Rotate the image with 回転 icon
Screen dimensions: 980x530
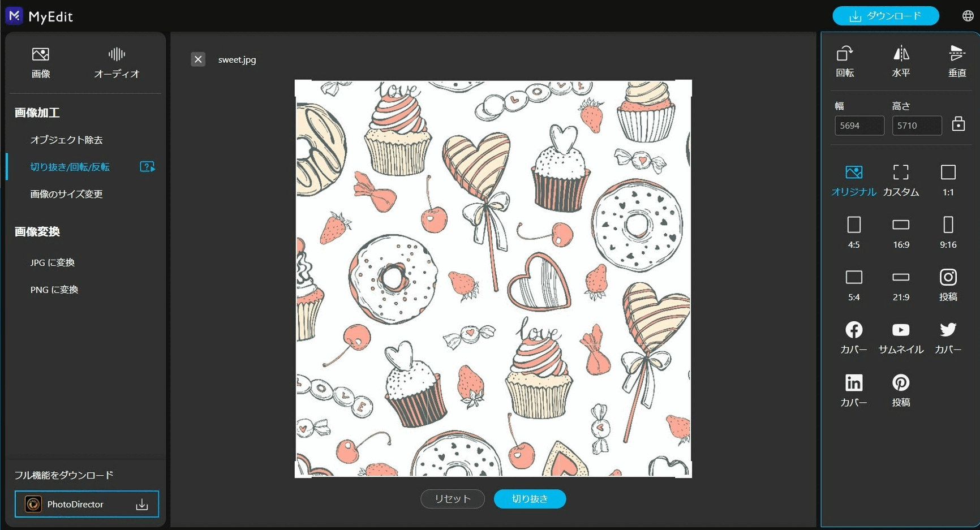pyautogui.click(x=845, y=61)
